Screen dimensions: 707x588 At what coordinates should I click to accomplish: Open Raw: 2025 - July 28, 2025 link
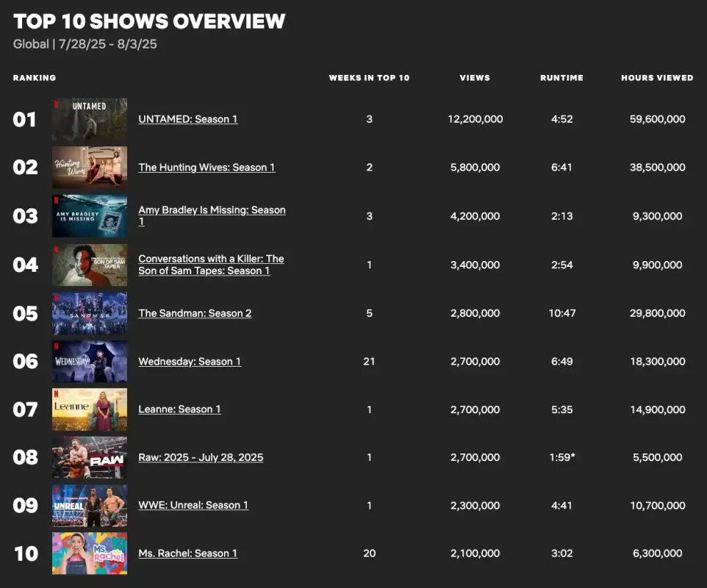click(x=201, y=457)
